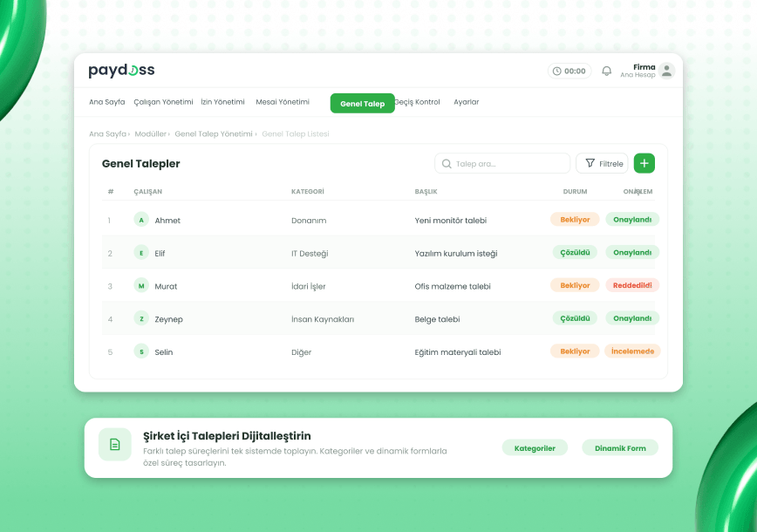Click the name Zeynep
Image resolution: width=757 pixels, height=532 pixels.
click(x=168, y=319)
